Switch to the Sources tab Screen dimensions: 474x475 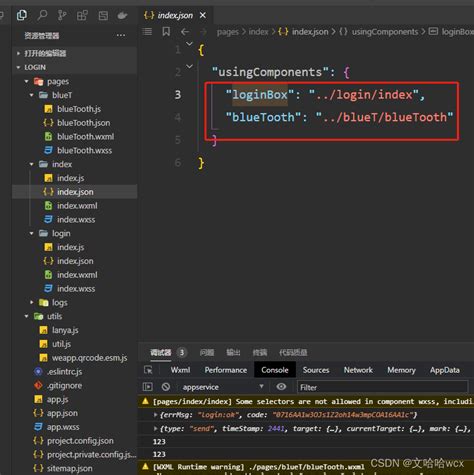pyautogui.click(x=316, y=370)
